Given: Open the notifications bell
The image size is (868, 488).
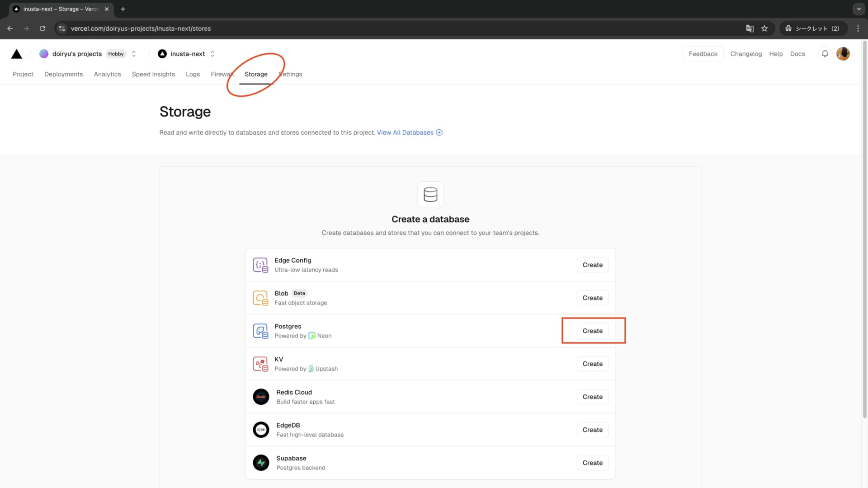Looking at the screenshot, I should click(x=825, y=54).
